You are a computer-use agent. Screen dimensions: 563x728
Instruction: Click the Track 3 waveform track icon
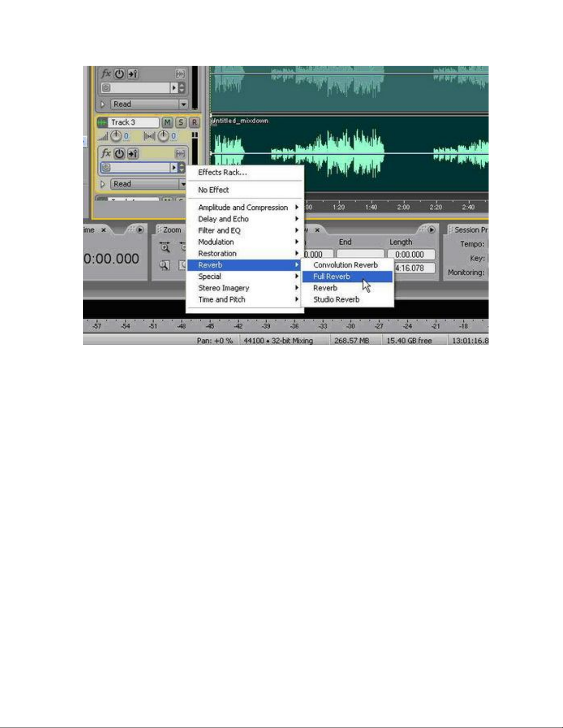point(102,123)
